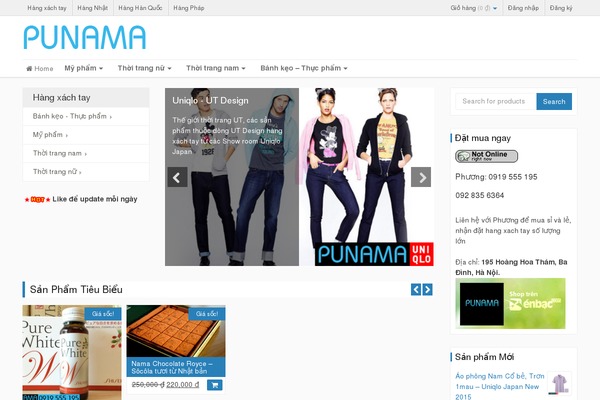Click the slider previous arrow on banner

[177, 177]
